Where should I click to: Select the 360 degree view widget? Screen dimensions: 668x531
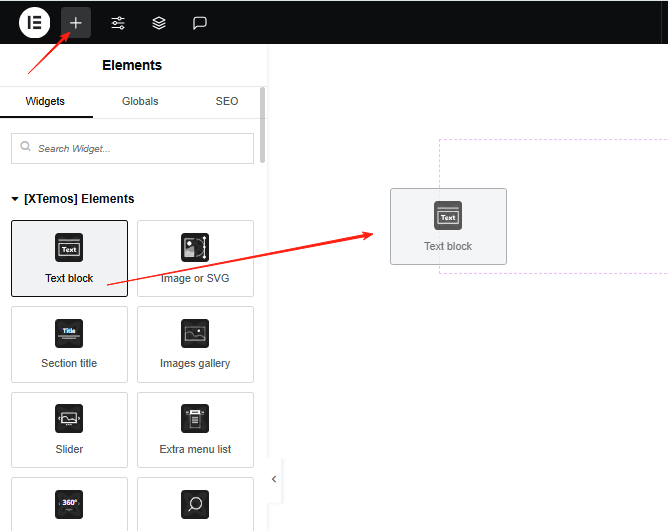coord(69,505)
